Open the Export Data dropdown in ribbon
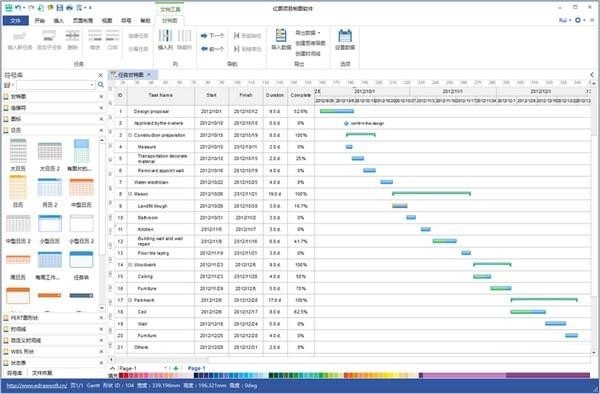This screenshot has width=600, height=394. tap(308, 33)
